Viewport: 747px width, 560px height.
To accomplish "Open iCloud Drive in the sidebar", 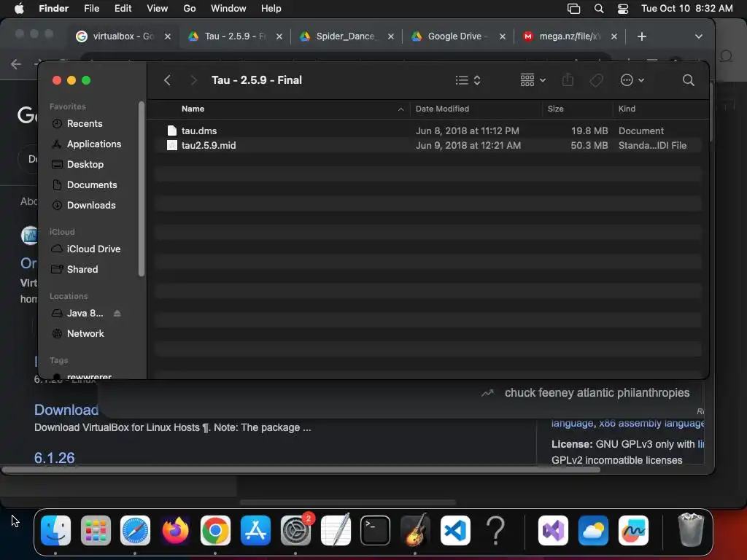I will point(93,249).
